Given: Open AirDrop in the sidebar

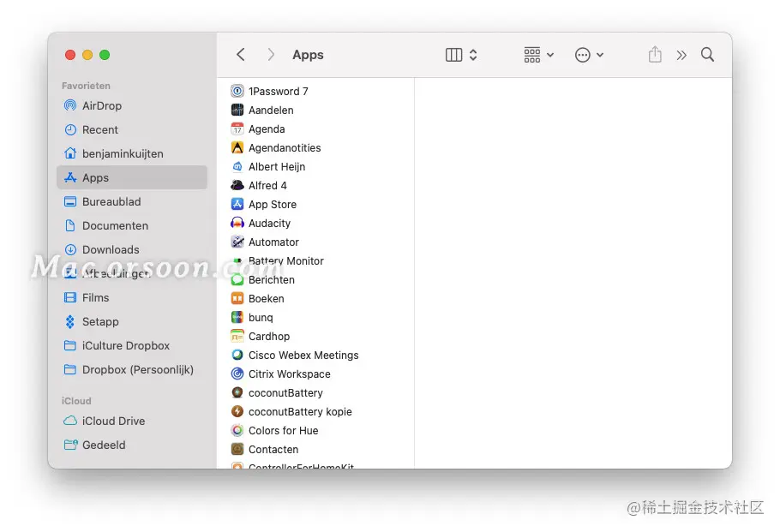Looking at the screenshot, I should [x=132, y=105].
